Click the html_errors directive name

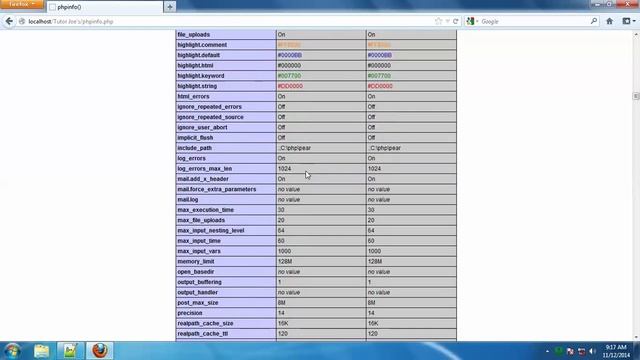pyautogui.click(x=193, y=96)
